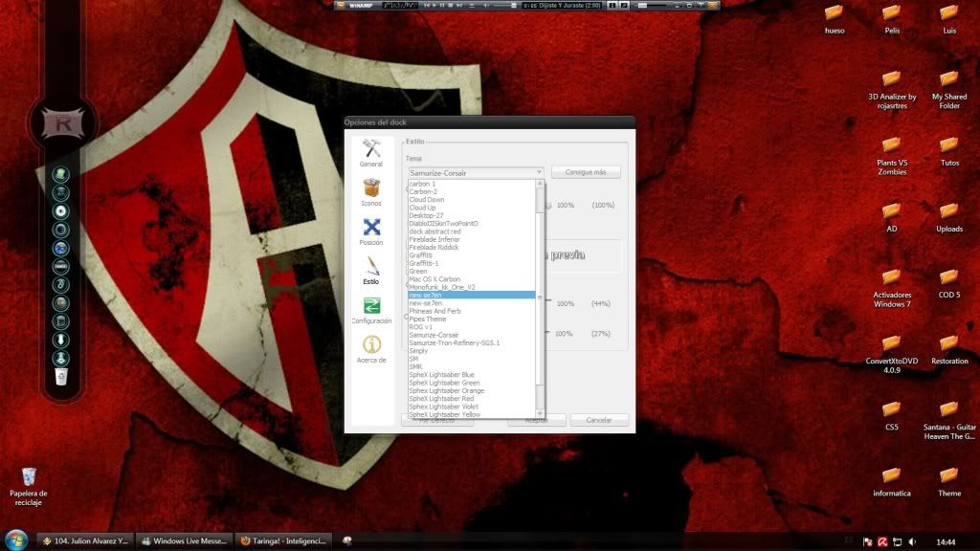Select the Estilo section
The width and height of the screenshot is (980, 551).
pos(371,271)
